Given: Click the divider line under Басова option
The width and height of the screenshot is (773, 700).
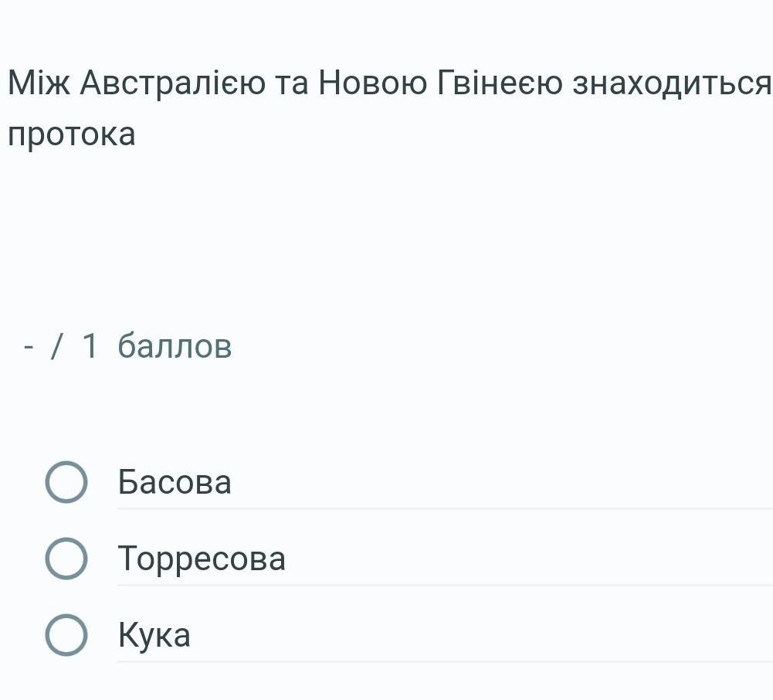Looking at the screenshot, I should pos(444,509).
